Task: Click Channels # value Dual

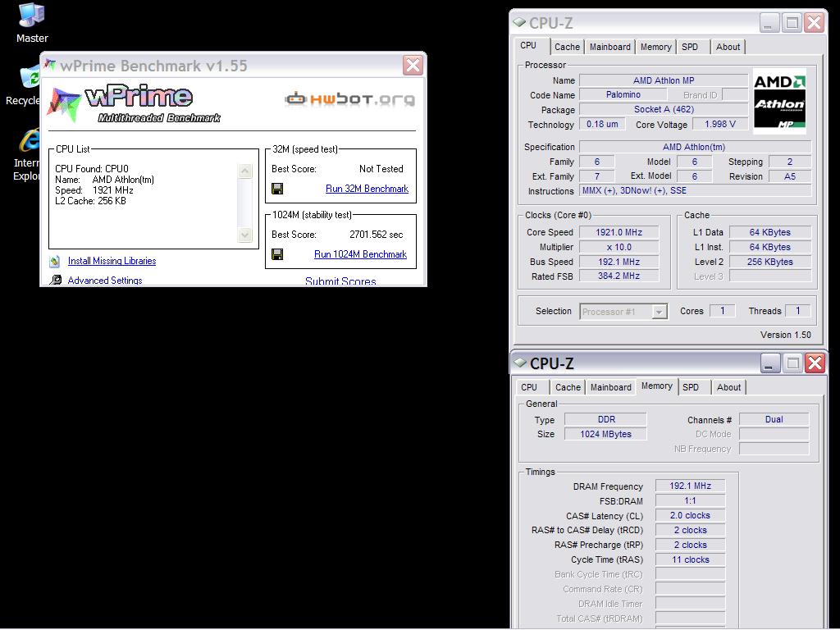Action: (x=774, y=419)
